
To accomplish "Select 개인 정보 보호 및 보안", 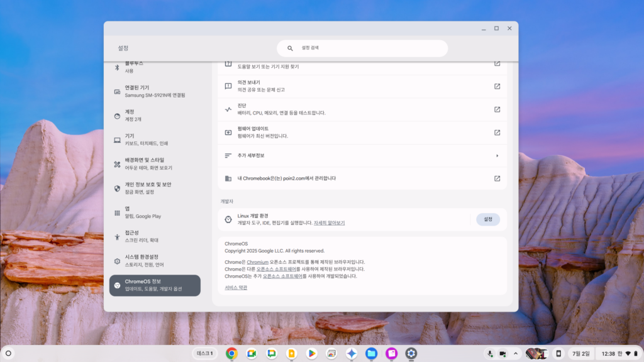I will click(x=155, y=188).
